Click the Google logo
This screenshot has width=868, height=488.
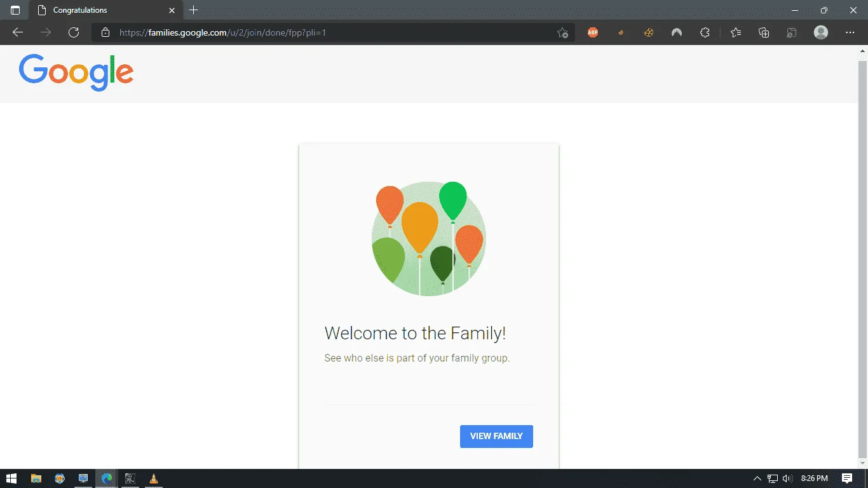click(76, 72)
